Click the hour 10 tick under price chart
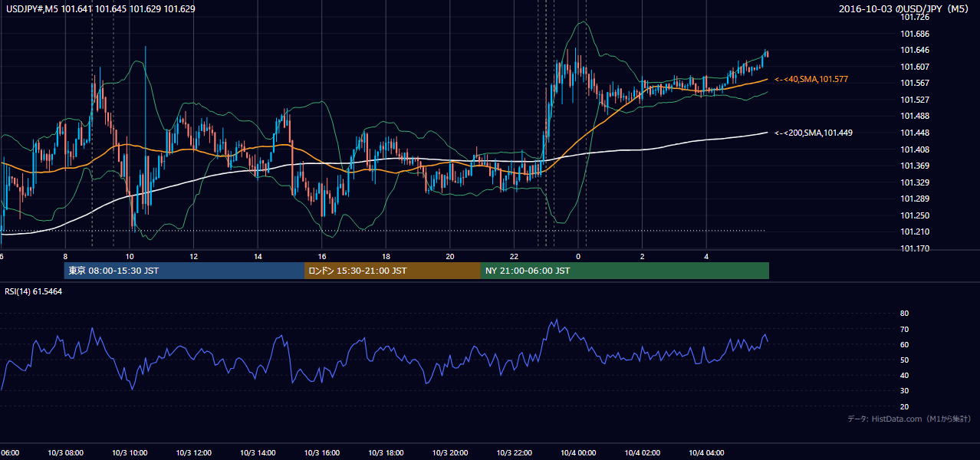980x460 pixels. [130, 256]
